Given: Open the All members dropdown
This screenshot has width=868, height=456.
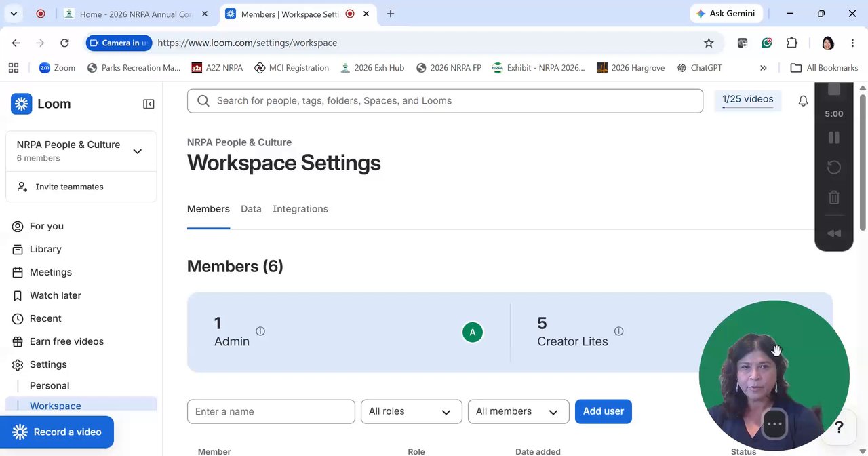Looking at the screenshot, I should 518,411.
